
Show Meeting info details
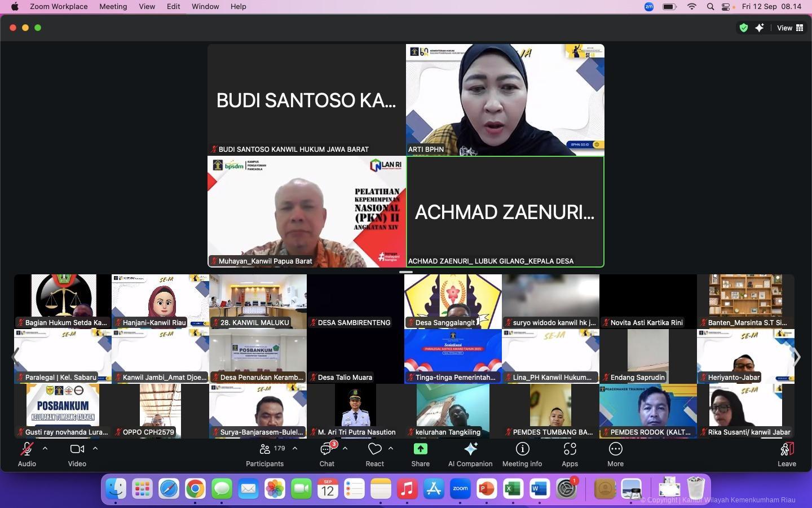522,454
